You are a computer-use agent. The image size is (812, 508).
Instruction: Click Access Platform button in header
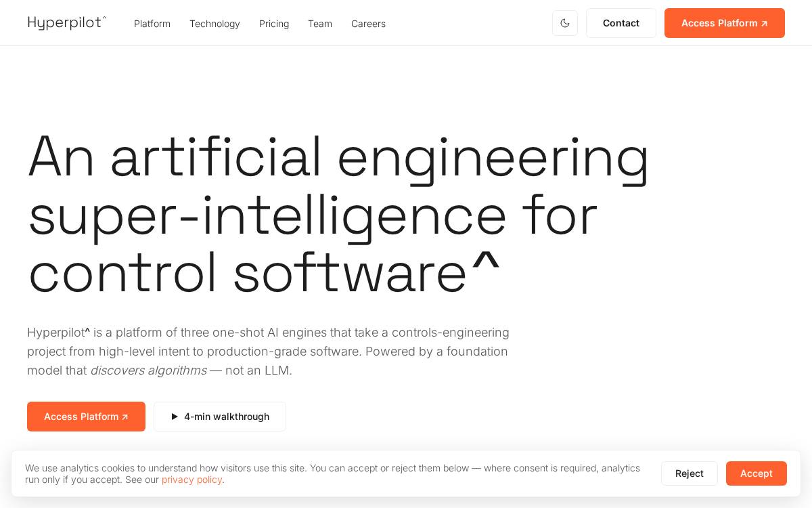pos(725,23)
